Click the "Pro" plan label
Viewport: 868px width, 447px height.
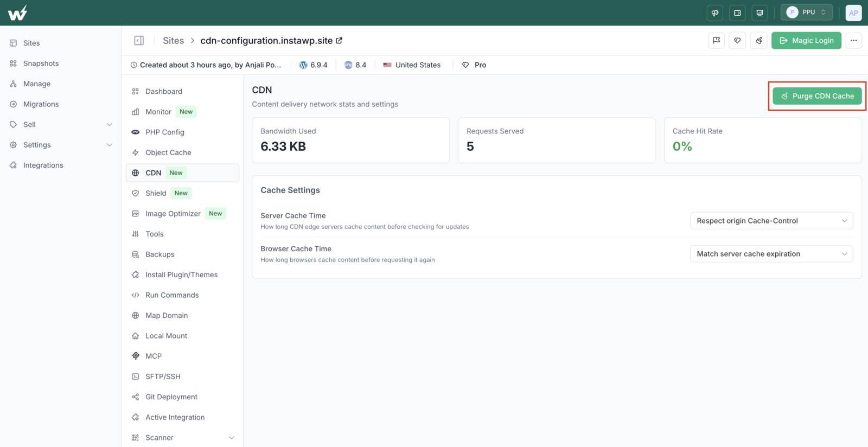[x=480, y=65]
